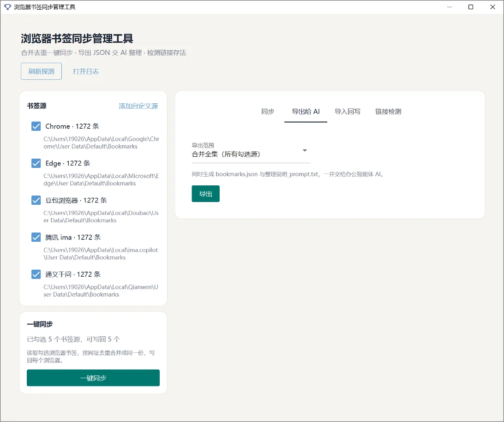Open the 导入回写 tab
Image resolution: width=504 pixels, height=422 pixels.
tap(348, 112)
